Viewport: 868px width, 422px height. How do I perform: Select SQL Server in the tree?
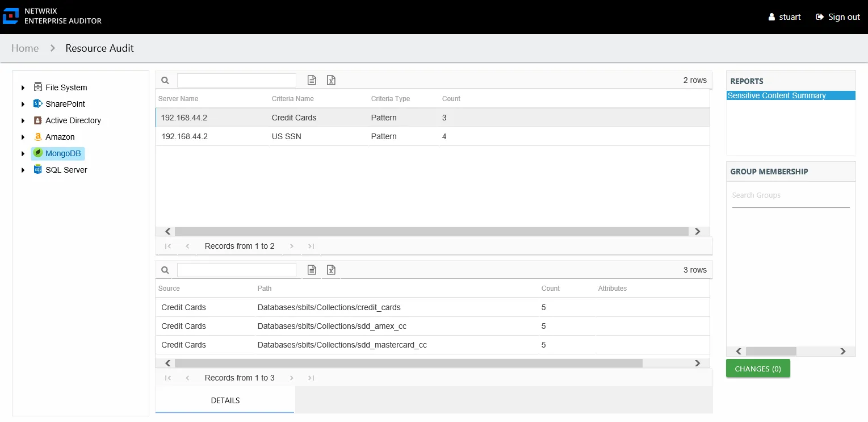[66, 170]
